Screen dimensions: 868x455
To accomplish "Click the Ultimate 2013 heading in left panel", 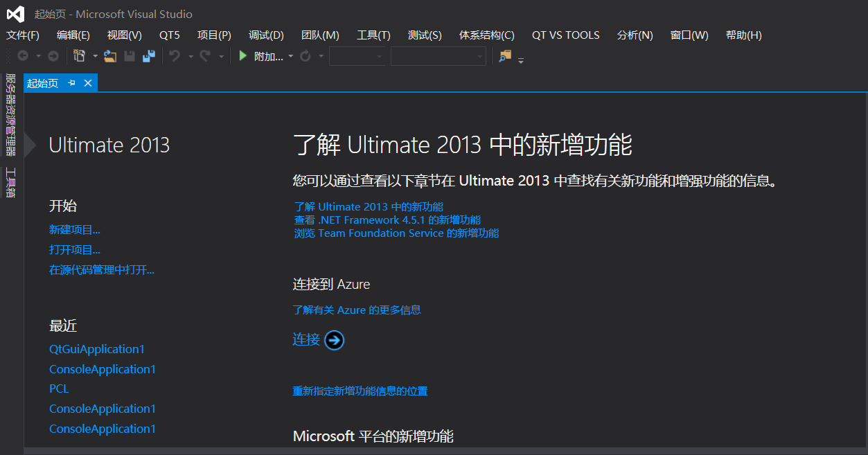I will tap(109, 145).
